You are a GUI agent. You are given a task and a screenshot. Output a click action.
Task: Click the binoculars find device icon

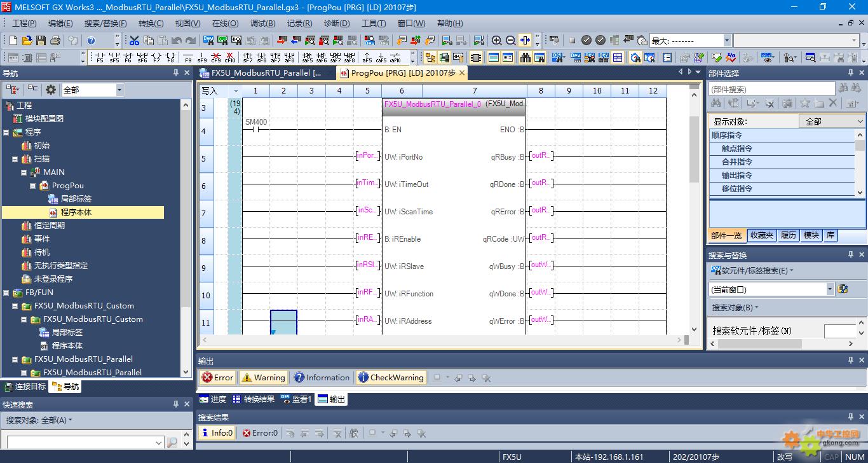point(525,58)
